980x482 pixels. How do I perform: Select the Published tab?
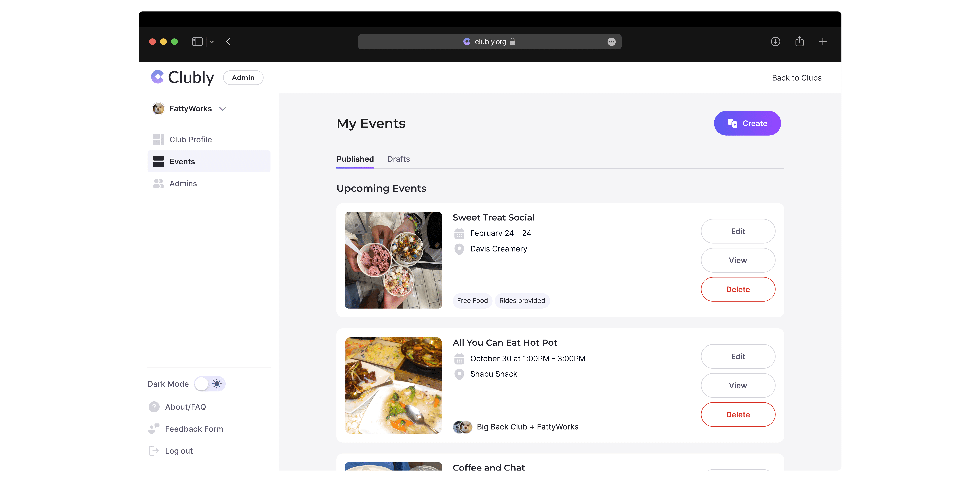pos(355,159)
